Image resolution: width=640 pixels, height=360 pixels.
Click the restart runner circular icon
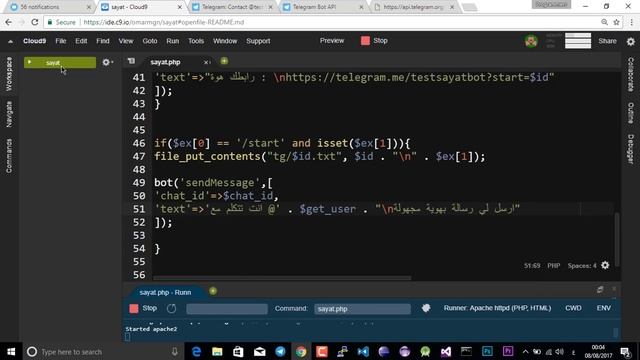pyautogui.click(x=171, y=309)
